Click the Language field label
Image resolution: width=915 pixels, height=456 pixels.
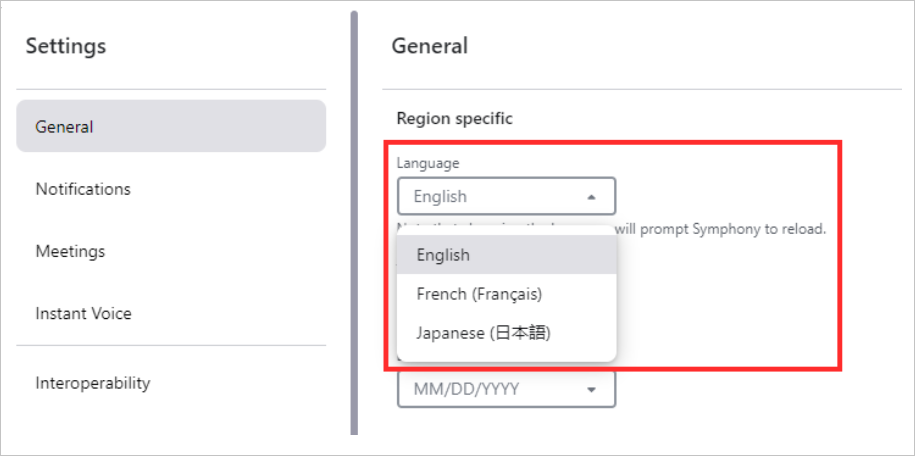428,163
